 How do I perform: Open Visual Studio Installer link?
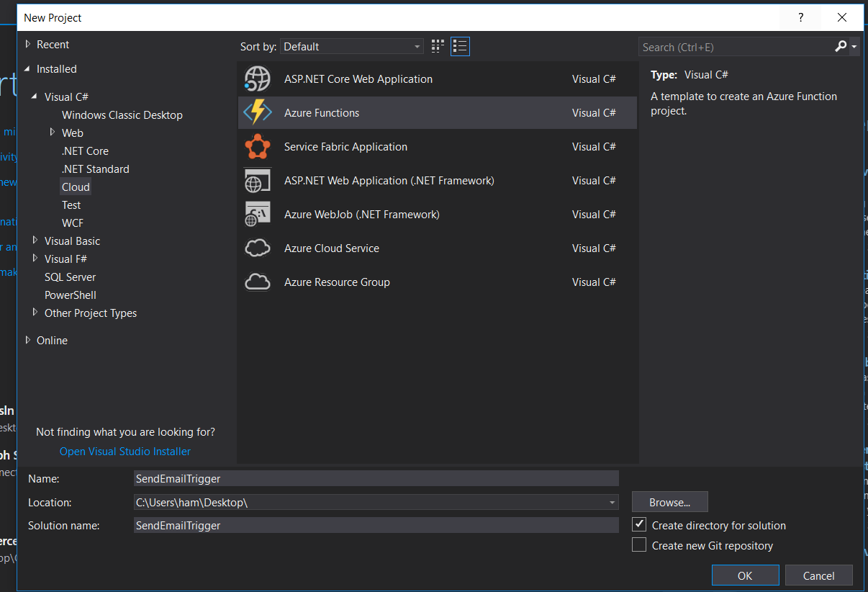125,452
